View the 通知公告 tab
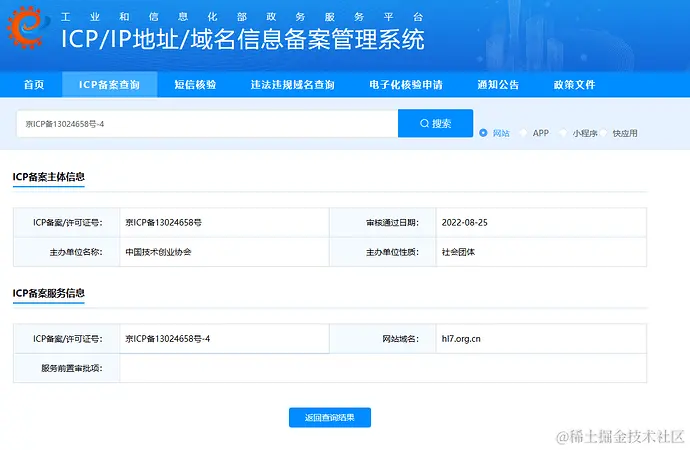Image resolution: width=690 pixels, height=450 pixels. pos(498,84)
